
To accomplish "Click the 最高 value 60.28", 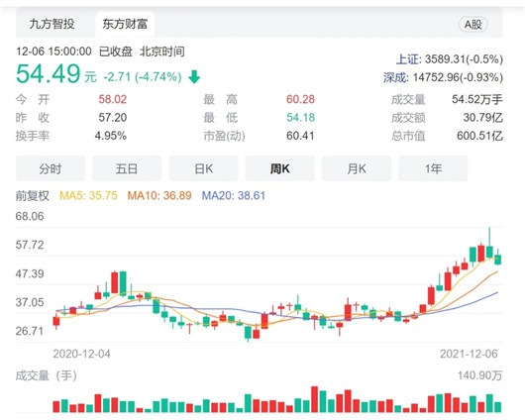I will point(300,99).
